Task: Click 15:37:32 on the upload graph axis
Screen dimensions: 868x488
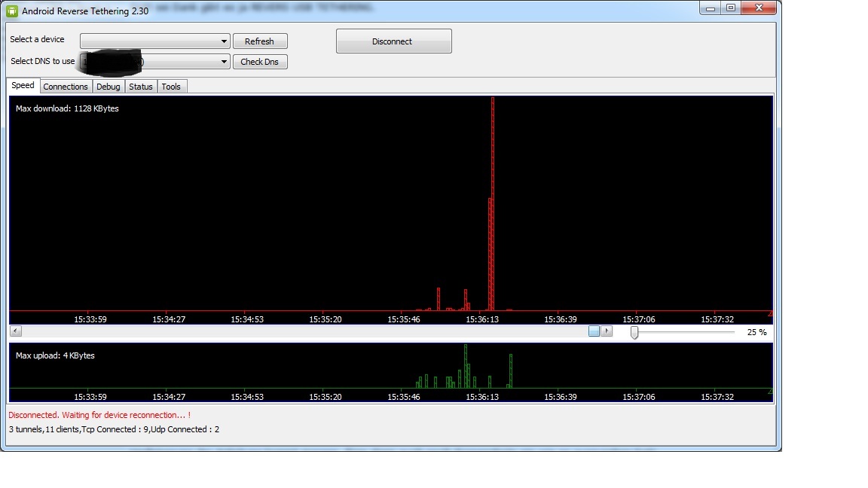Action: (x=717, y=397)
